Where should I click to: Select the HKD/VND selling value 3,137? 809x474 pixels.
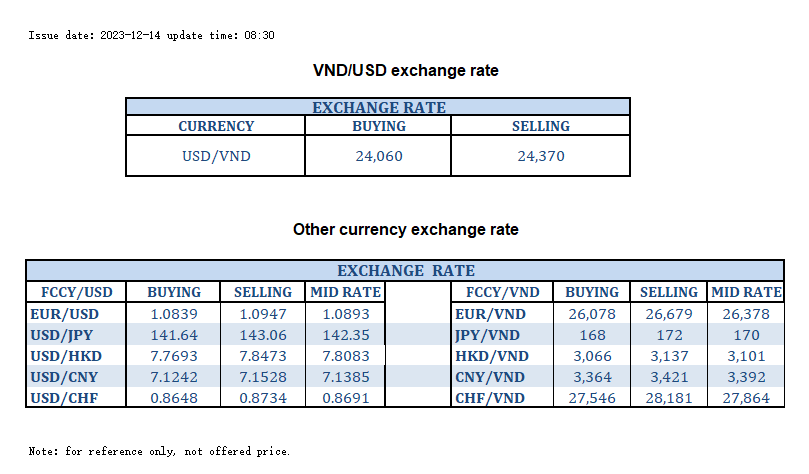669,356
